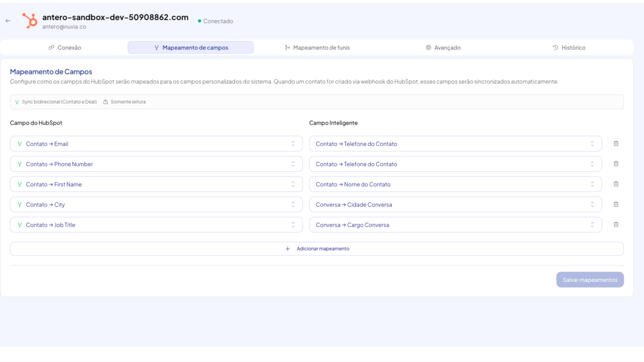Screen dimensions: 644x362
Task: Open the Contato → City dropdown
Action: pyautogui.click(x=156, y=205)
